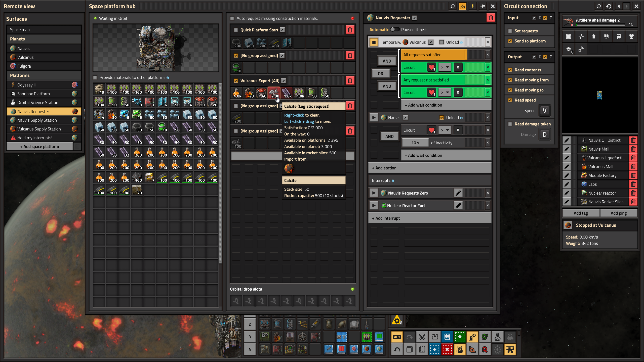Open the hub search magnifier
This screenshot has height=362, width=644.
[x=453, y=6]
